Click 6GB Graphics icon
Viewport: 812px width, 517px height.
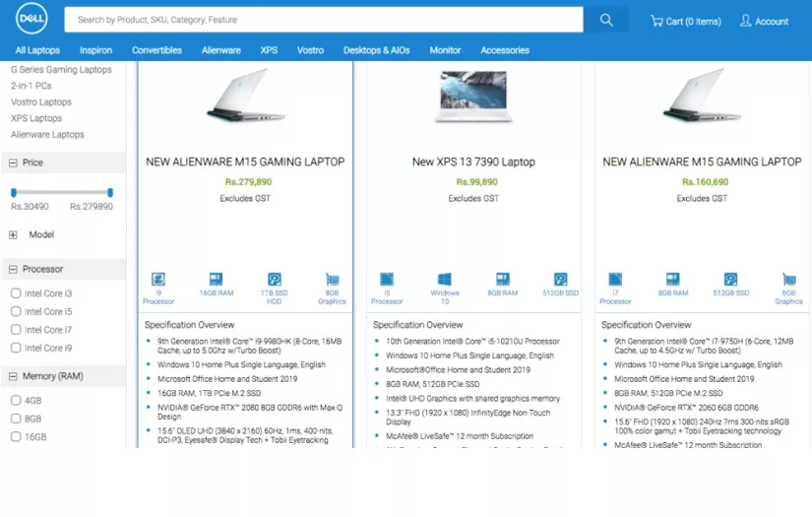point(788,280)
